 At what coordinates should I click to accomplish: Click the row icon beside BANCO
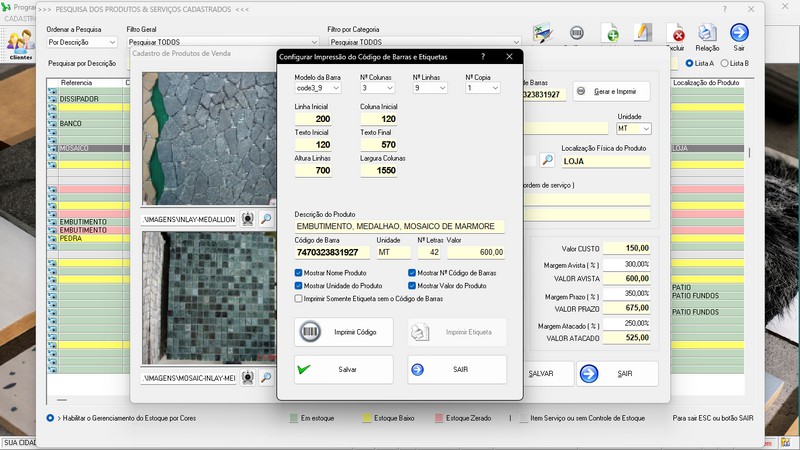52,123
